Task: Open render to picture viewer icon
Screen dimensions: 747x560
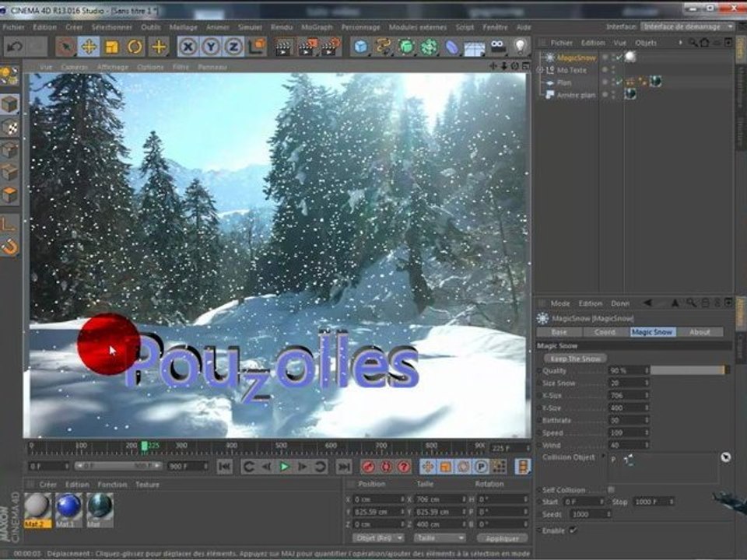Action: click(307, 47)
